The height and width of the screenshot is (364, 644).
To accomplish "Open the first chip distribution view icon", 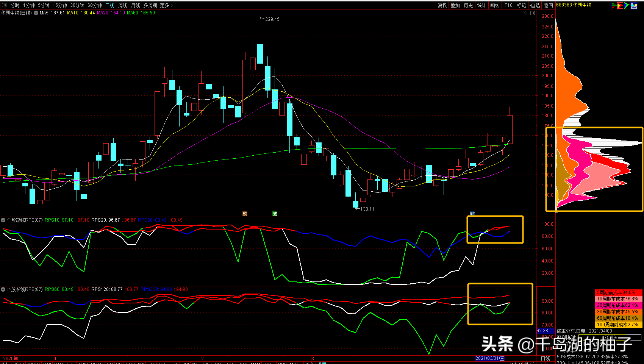I will (613, 6).
